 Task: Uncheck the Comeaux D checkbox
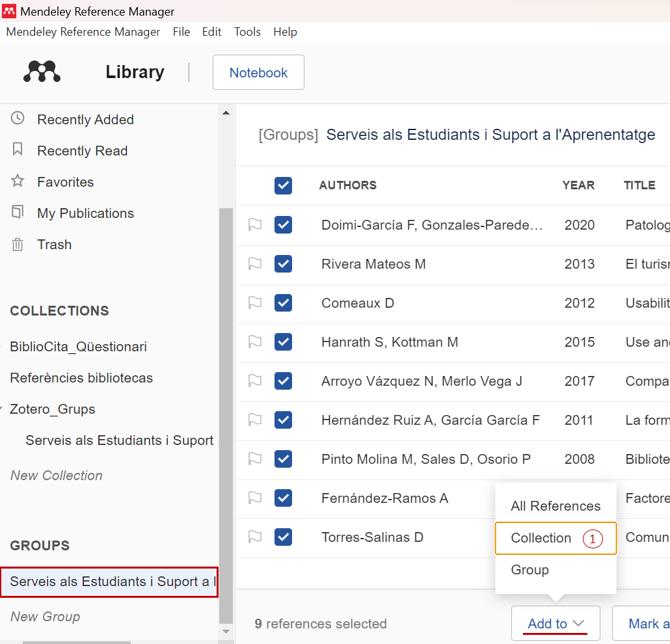pos(284,302)
